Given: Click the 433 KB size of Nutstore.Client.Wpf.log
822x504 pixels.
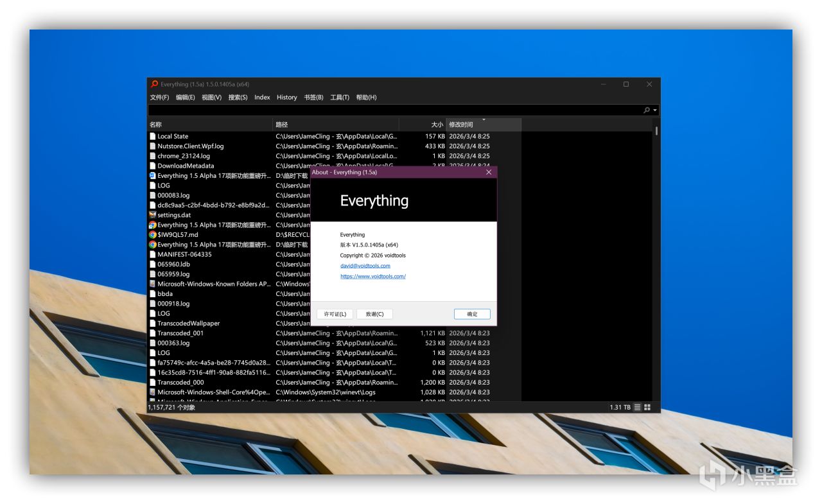Looking at the screenshot, I should (435, 146).
